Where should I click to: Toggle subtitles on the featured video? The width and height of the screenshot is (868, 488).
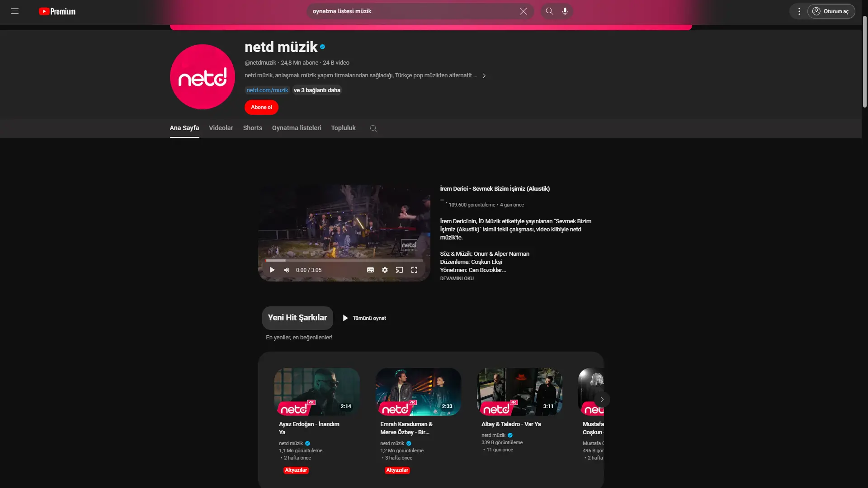(370, 270)
